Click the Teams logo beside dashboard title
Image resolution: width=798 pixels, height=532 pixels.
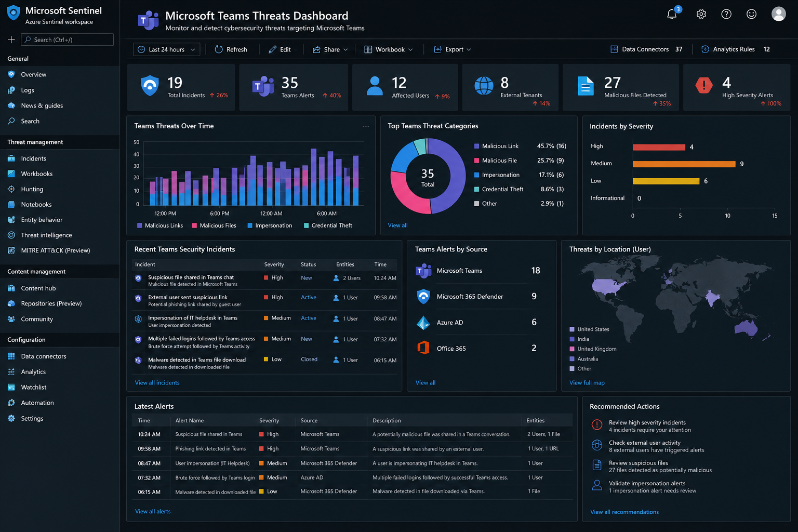[149, 20]
